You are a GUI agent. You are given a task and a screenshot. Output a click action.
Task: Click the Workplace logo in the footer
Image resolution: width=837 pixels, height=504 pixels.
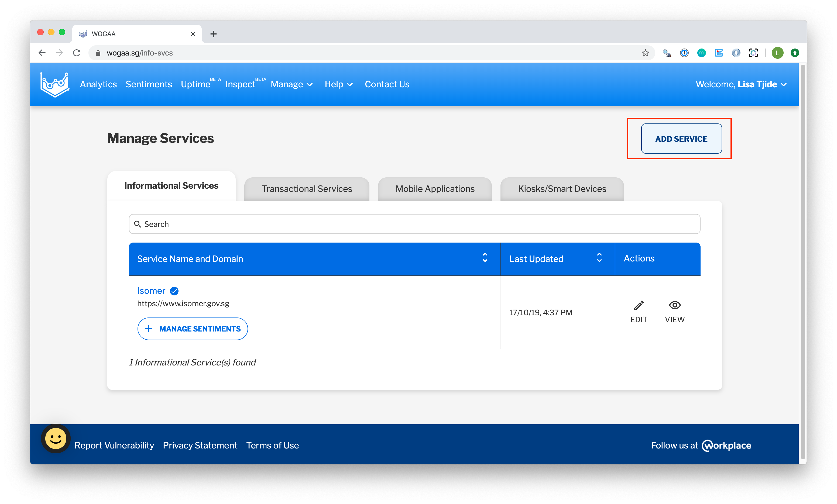pos(727,445)
